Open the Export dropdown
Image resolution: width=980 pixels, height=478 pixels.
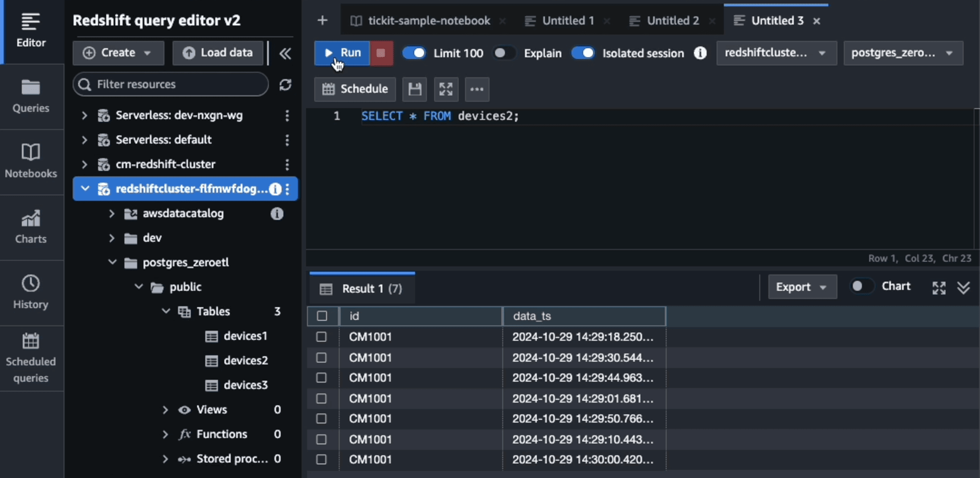pyautogui.click(x=802, y=287)
